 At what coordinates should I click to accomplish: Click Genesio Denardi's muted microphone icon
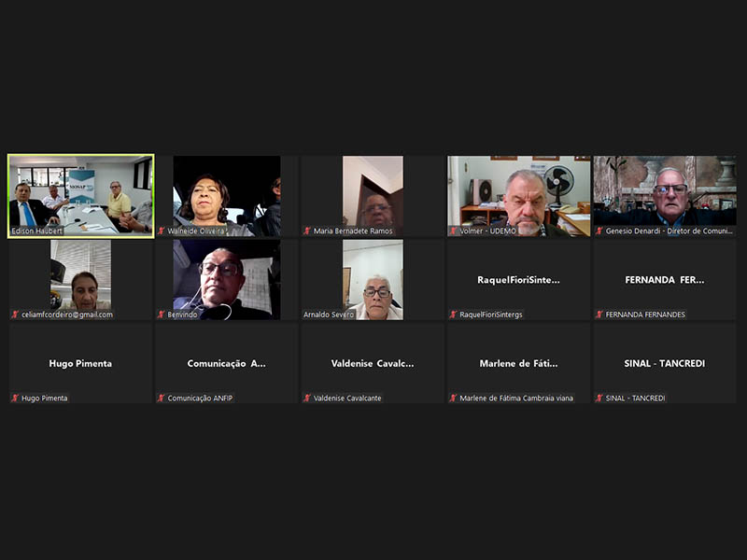(x=599, y=231)
